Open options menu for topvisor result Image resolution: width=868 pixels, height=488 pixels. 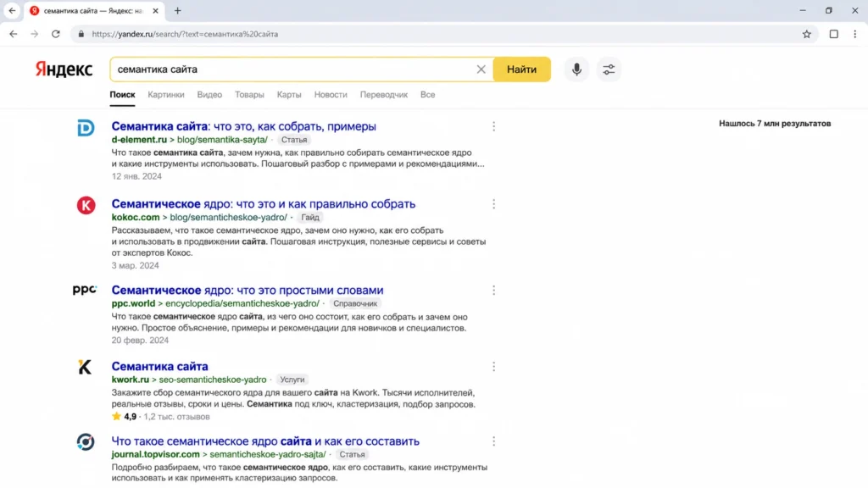tap(493, 441)
